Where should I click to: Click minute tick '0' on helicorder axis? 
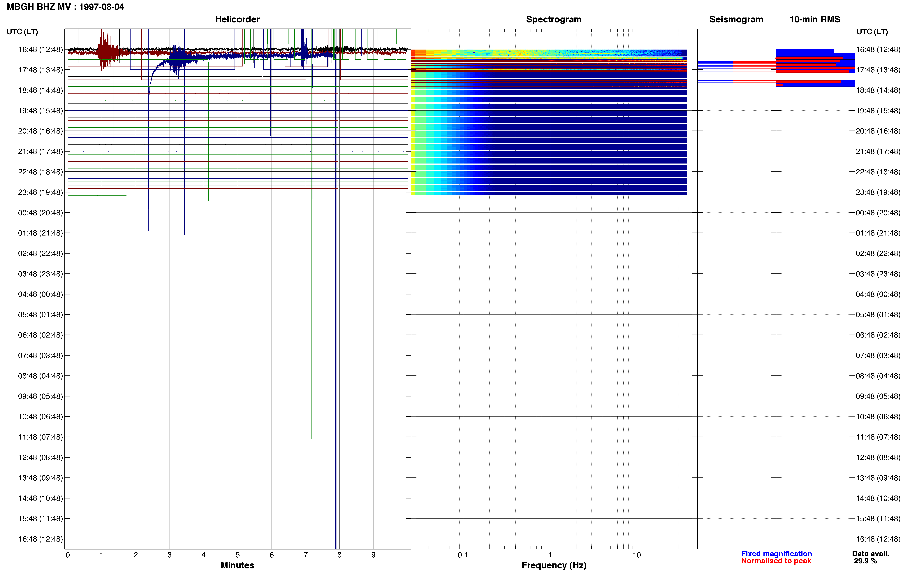[x=68, y=555]
